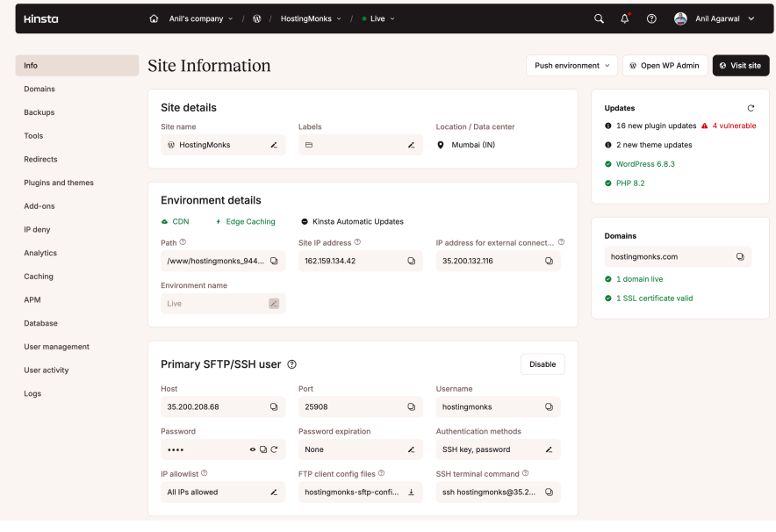The width and height of the screenshot is (776, 532).
Task: Click Open WP Admin button
Action: (x=665, y=65)
